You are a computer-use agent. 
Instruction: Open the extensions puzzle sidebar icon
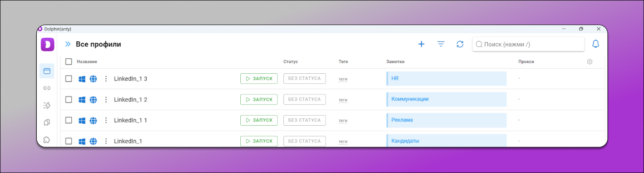47,140
